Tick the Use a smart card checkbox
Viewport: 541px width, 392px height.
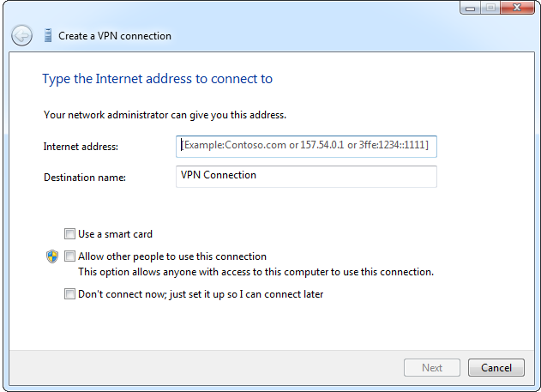69,234
